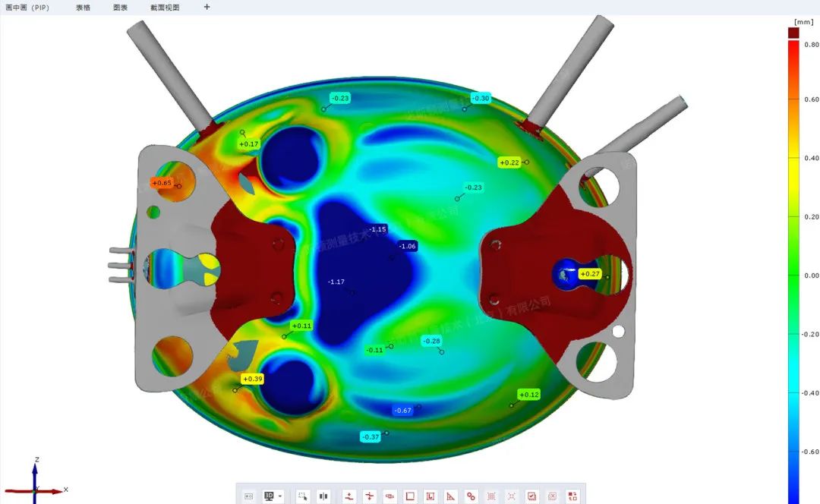
Task: Click the -0.60 value on the color legend
Action: pos(810,452)
